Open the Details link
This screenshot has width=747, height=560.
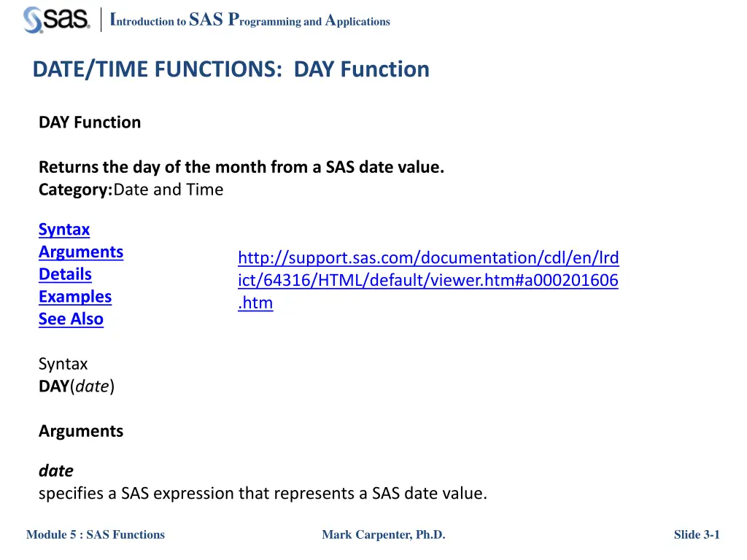point(65,274)
